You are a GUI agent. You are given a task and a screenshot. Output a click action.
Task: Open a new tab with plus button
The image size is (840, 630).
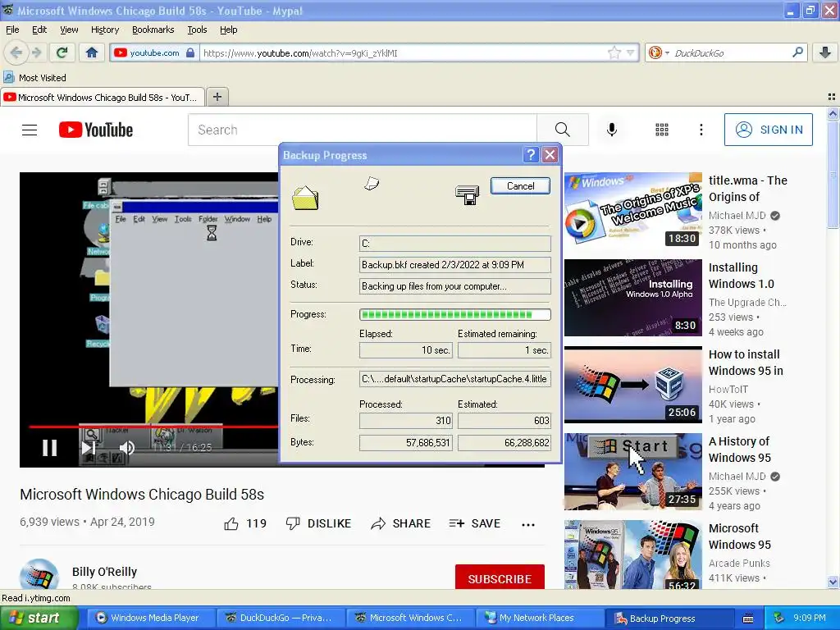(217, 97)
